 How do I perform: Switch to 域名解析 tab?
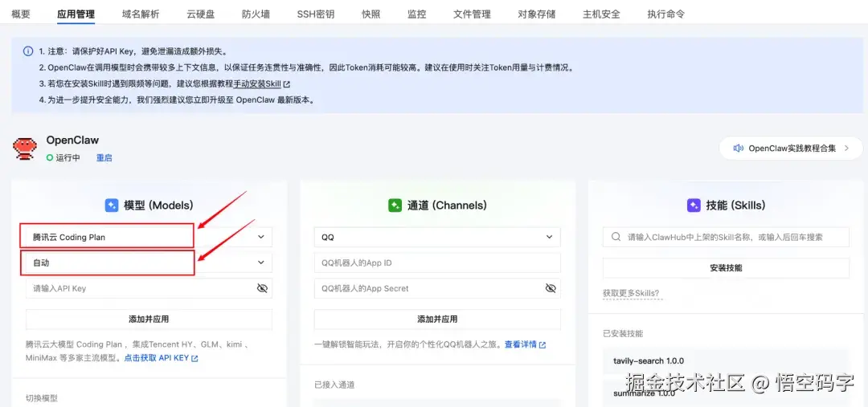coord(141,14)
